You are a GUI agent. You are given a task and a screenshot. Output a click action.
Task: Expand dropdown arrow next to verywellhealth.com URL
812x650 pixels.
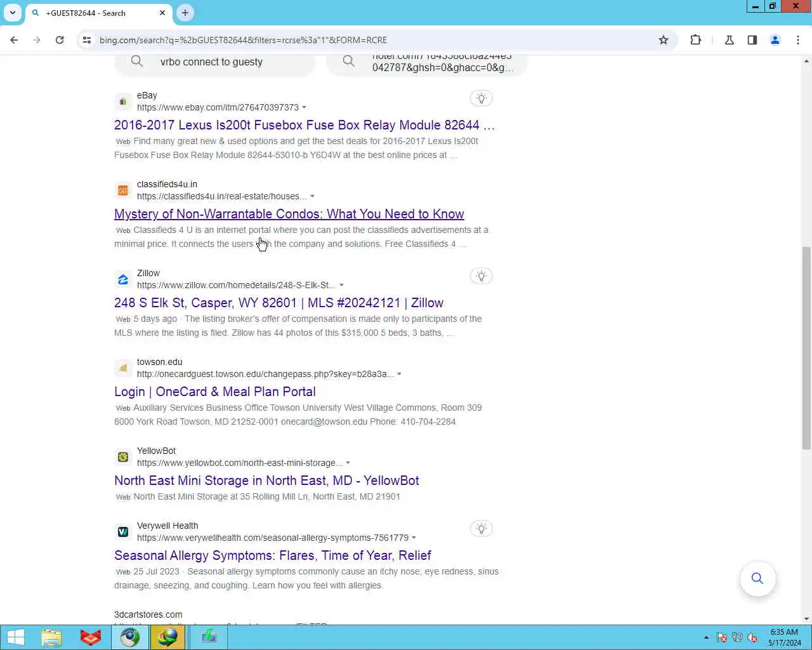pyautogui.click(x=414, y=538)
